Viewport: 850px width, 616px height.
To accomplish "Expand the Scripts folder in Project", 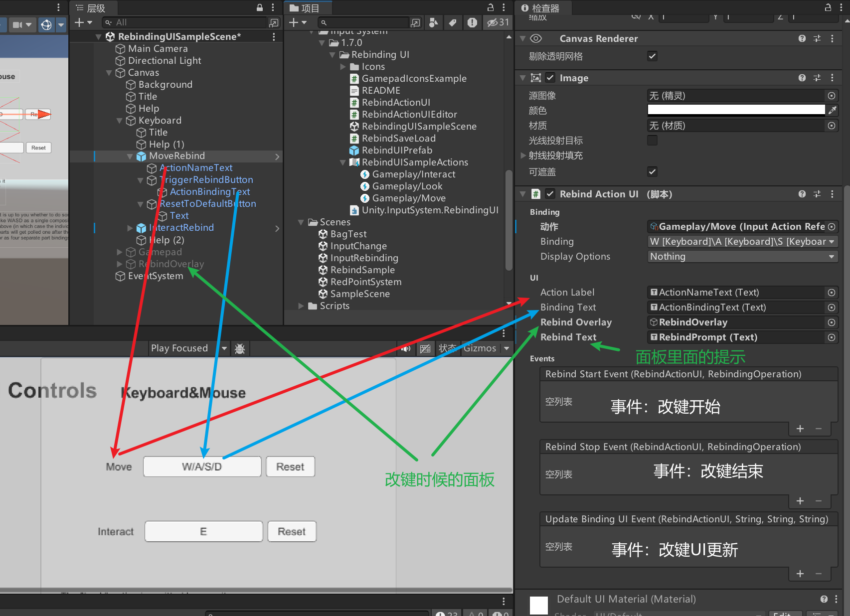I will click(301, 306).
